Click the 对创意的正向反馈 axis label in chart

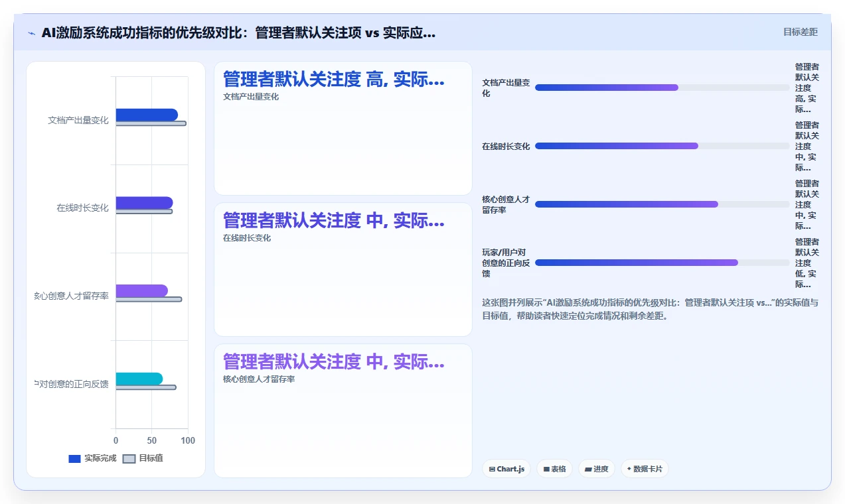tap(72, 384)
